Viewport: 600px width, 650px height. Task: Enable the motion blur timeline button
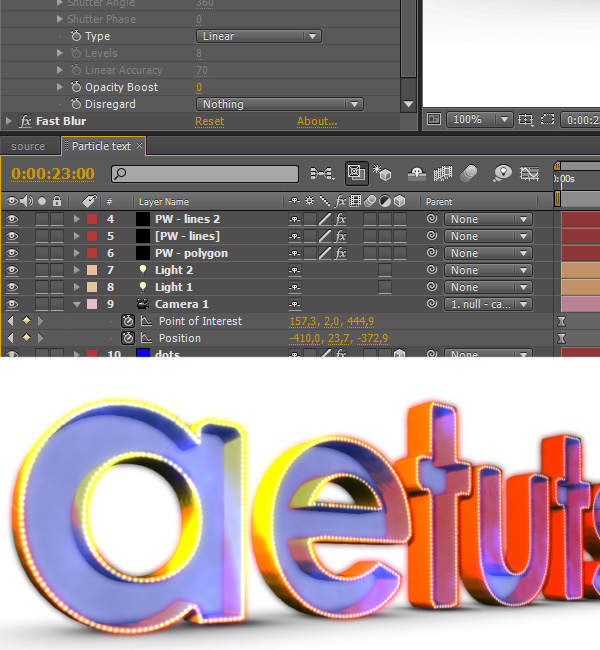(x=469, y=173)
